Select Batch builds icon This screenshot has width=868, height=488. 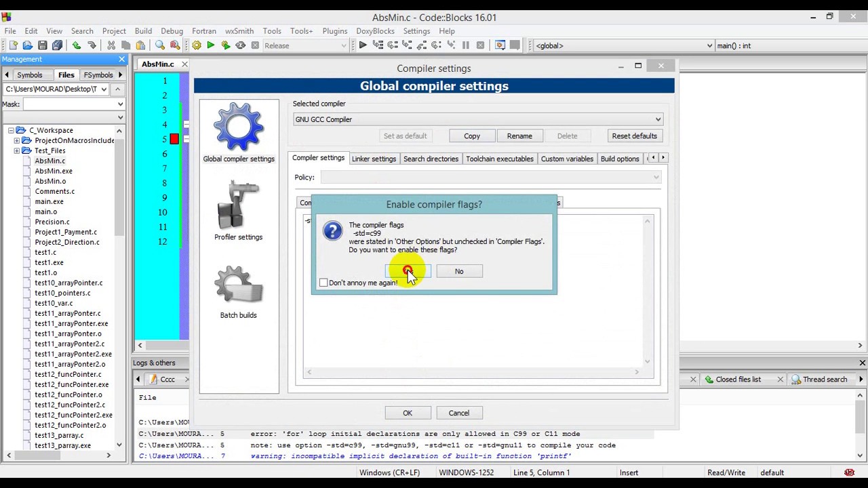tap(238, 290)
